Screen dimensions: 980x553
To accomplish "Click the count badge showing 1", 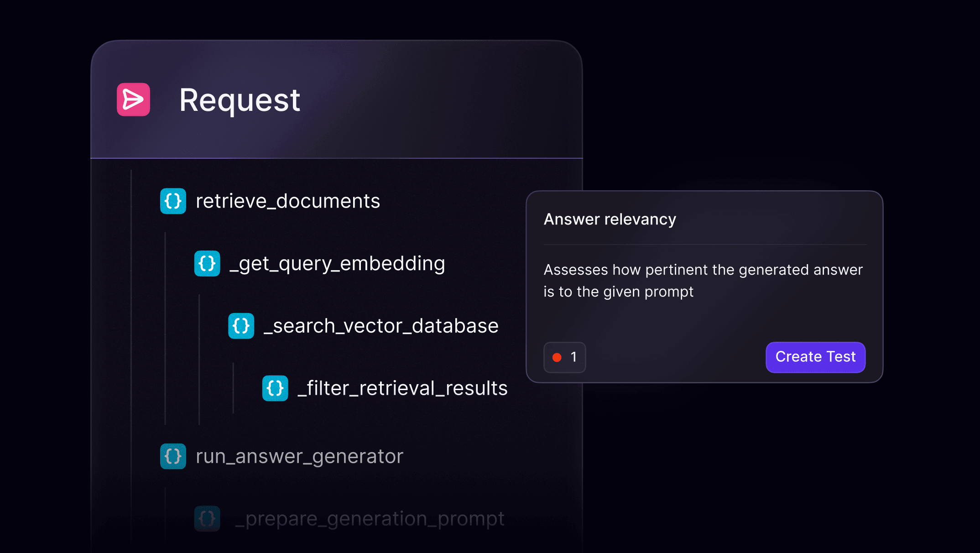I will click(x=564, y=357).
